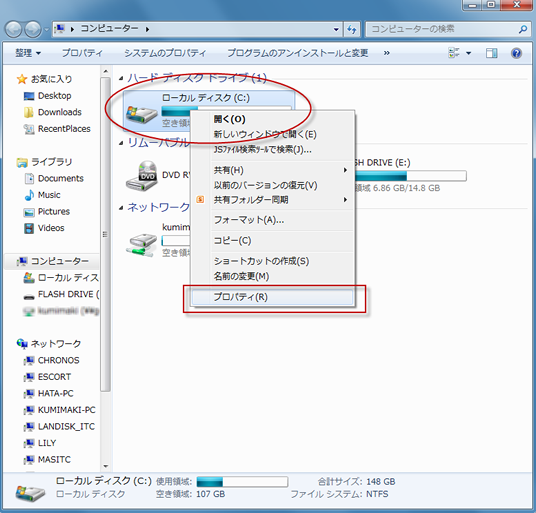Click the FLASH DRIVE (E:) capacity bar

coord(411,176)
